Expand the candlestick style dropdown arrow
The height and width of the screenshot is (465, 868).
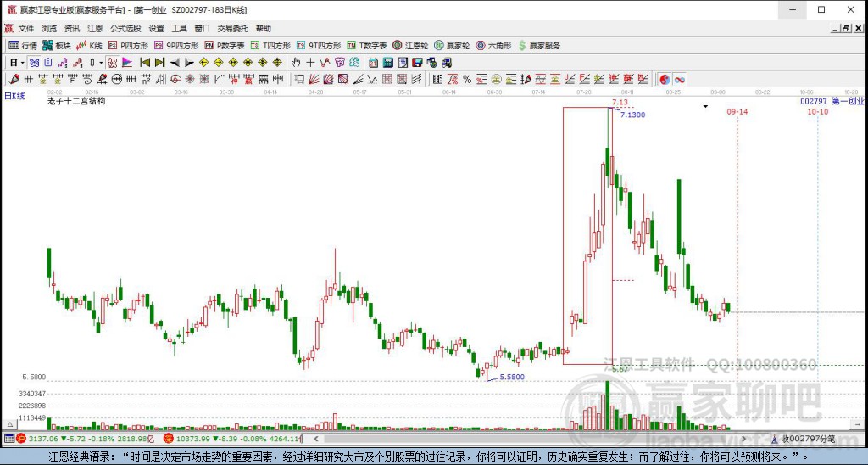coord(101,63)
